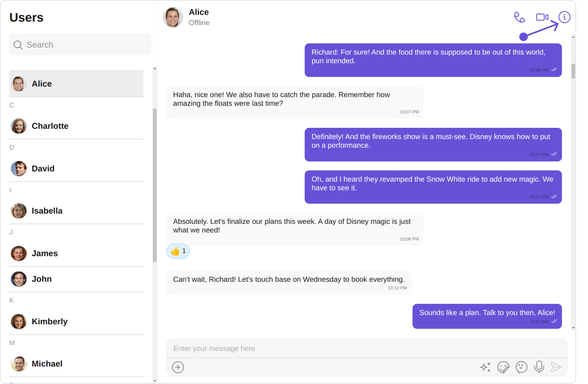Open the chat with David
This screenshot has width=588, height=384.
[x=76, y=169]
